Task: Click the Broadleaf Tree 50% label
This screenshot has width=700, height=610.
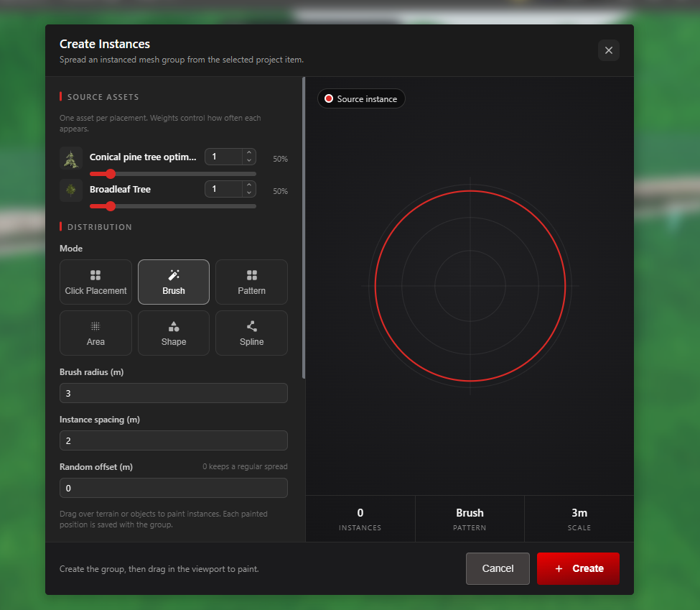Action: pos(280,191)
